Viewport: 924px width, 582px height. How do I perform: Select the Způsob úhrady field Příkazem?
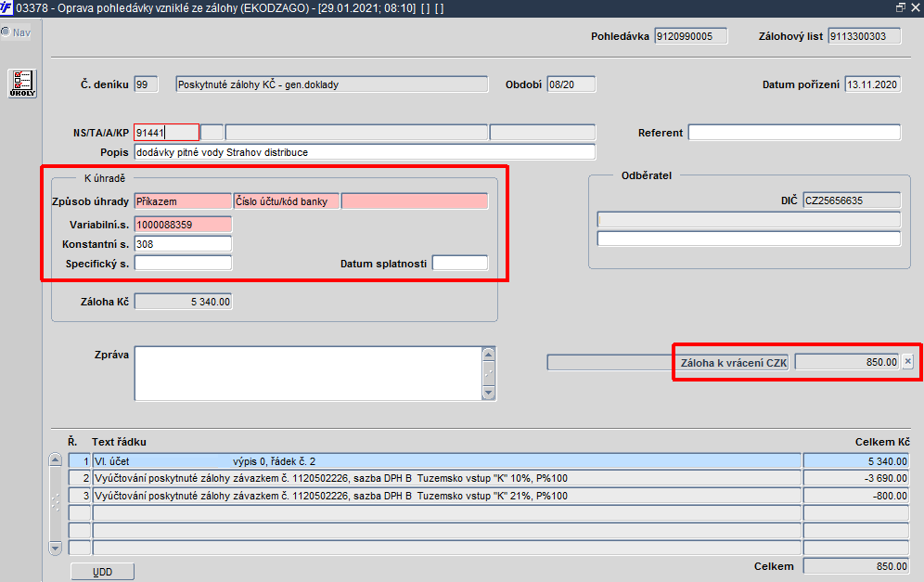pyautogui.click(x=183, y=201)
